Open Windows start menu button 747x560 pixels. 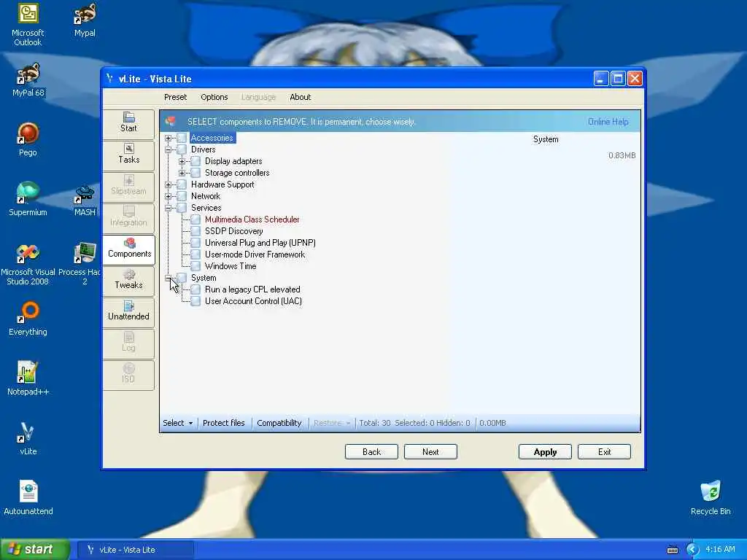click(35, 550)
